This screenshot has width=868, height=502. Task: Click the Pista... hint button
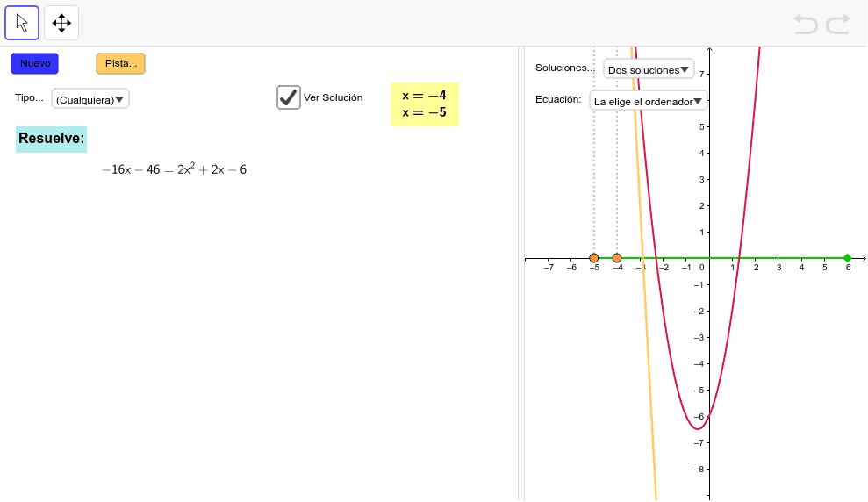[121, 64]
